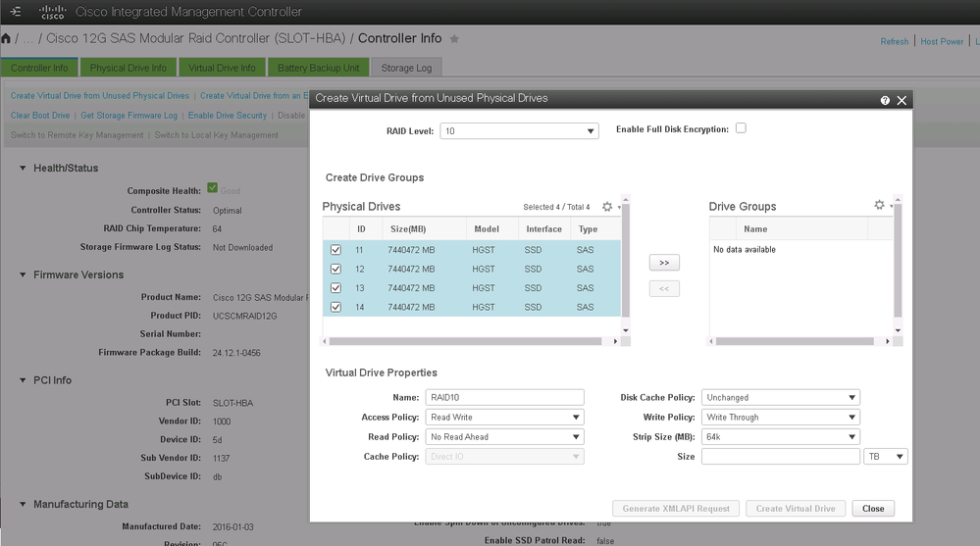Image resolution: width=980 pixels, height=546 pixels.
Task: Open the Host Power link
Action: pos(942,41)
